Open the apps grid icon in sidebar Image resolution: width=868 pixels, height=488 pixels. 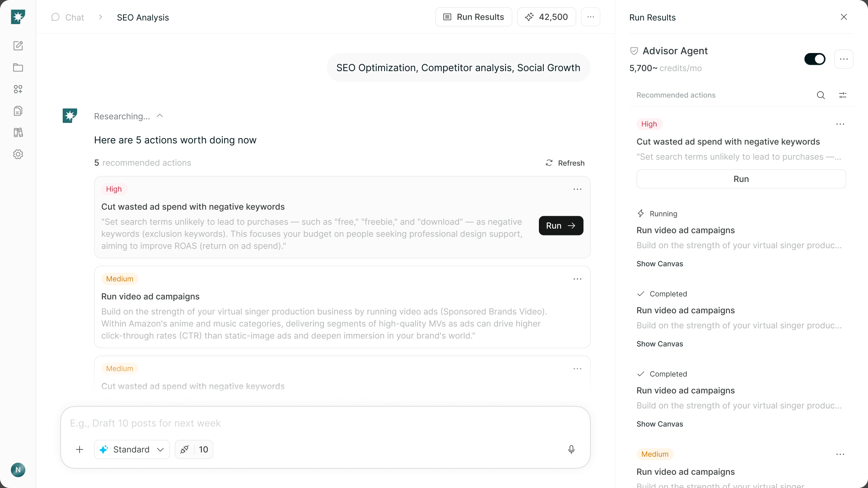coord(18,89)
